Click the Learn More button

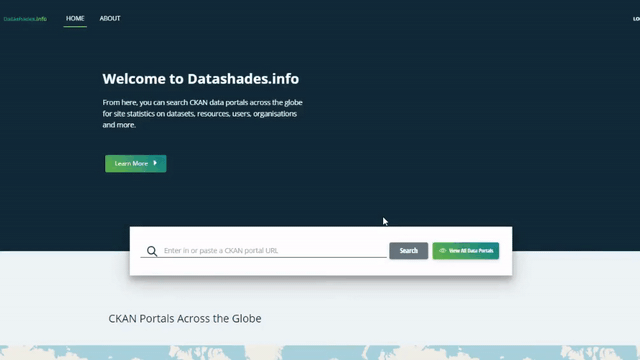[x=136, y=163]
